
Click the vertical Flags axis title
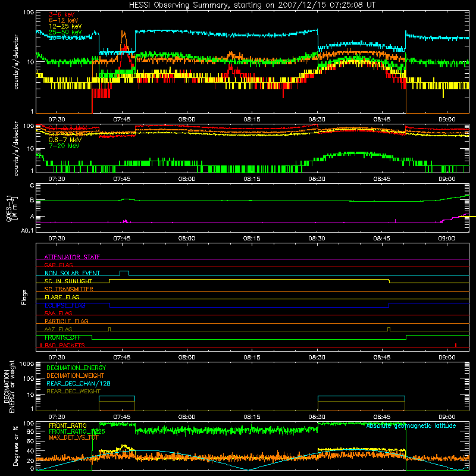coord(24,297)
